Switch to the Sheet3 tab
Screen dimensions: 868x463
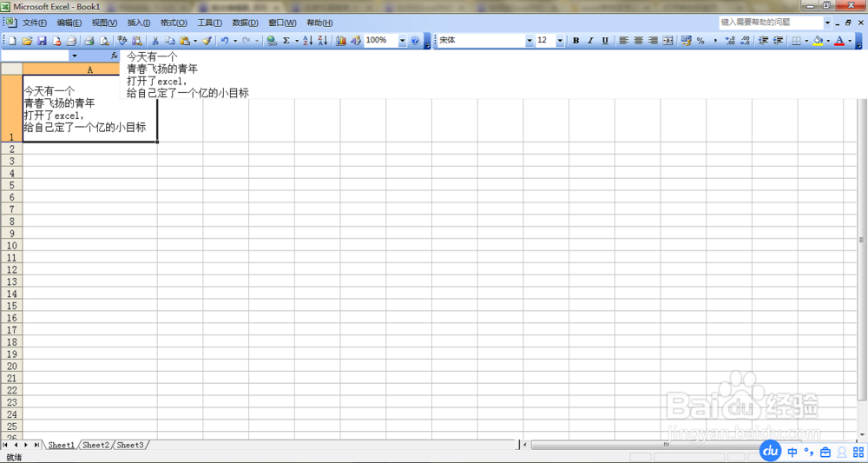click(130, 445)
